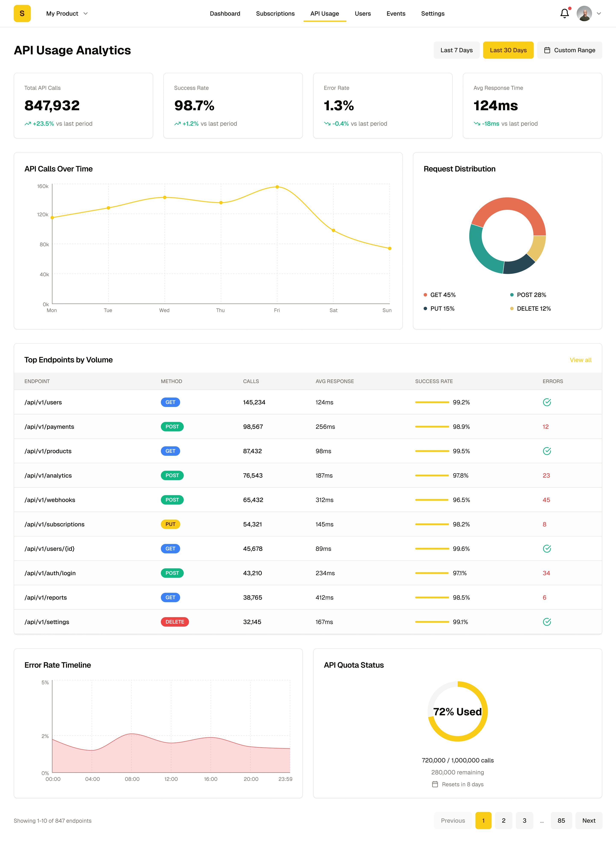
Task: Click calendar icon beside Resets in 8 days
Action: pos(435,784)
